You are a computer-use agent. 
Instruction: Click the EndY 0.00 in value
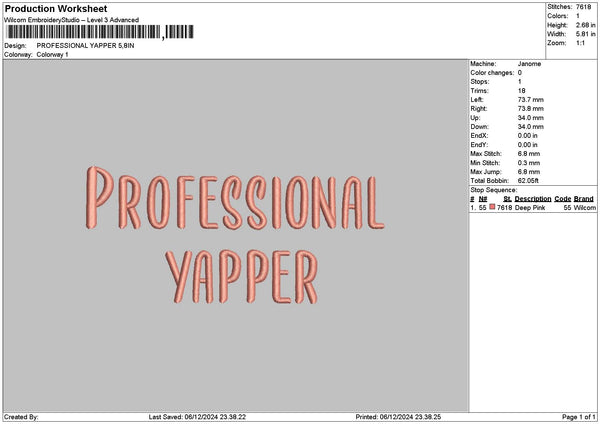coord(527,145)
